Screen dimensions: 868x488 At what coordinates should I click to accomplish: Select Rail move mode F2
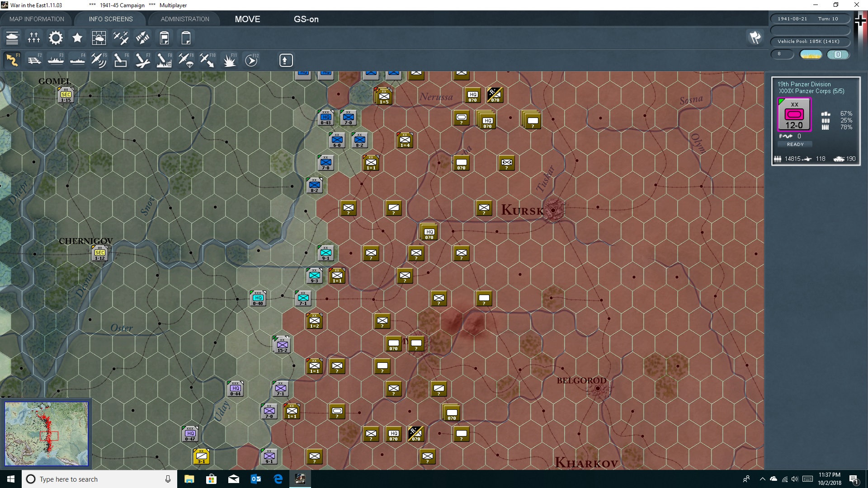(x=34, y=60)
